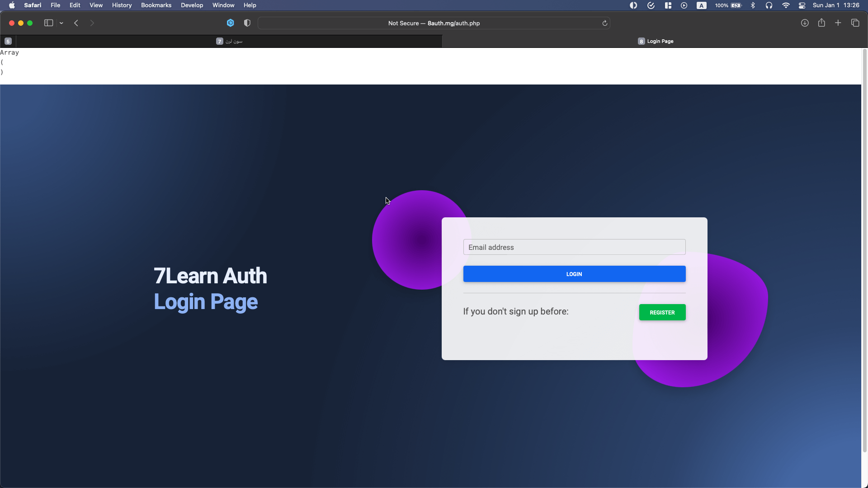Click the checkmark circle menu bar icon
Viewport: 868px width, 488px height.
coord(651,5)
